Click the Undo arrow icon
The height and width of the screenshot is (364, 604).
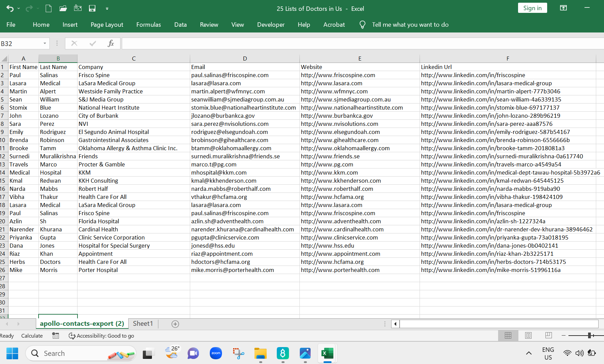tap(10, 9)
